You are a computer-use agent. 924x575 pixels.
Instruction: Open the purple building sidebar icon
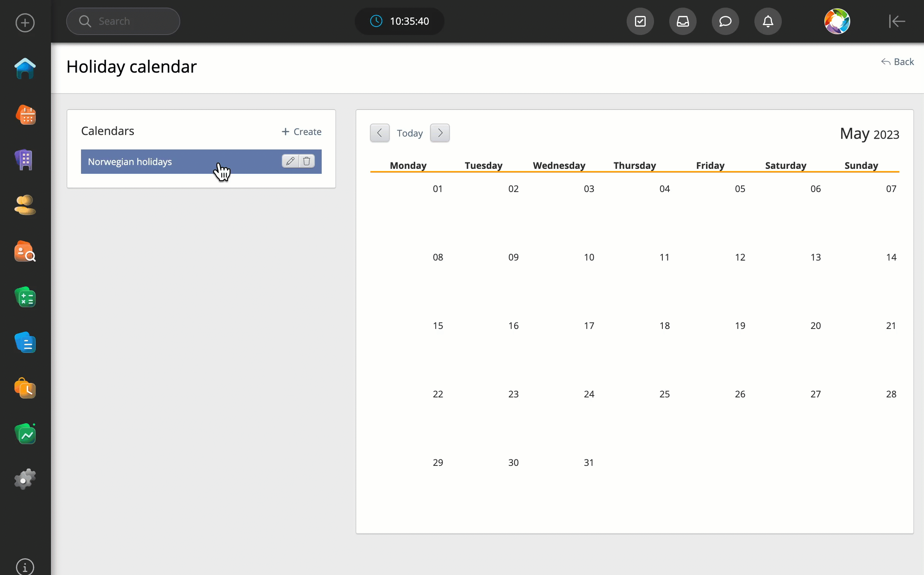pyautogui.click(x=25, y=160)
